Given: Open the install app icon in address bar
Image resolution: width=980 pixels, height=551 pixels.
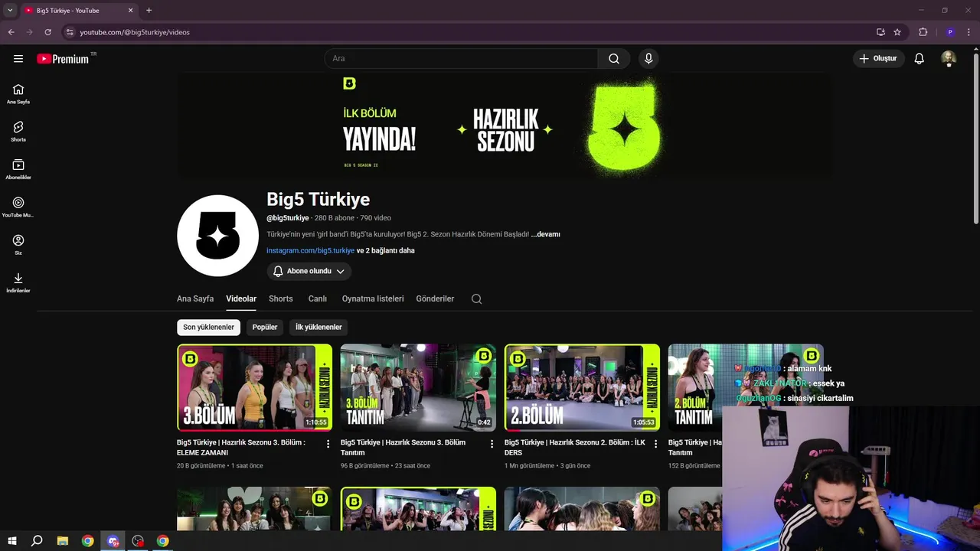Looking at the screenshot, I should tap(880, 32).
